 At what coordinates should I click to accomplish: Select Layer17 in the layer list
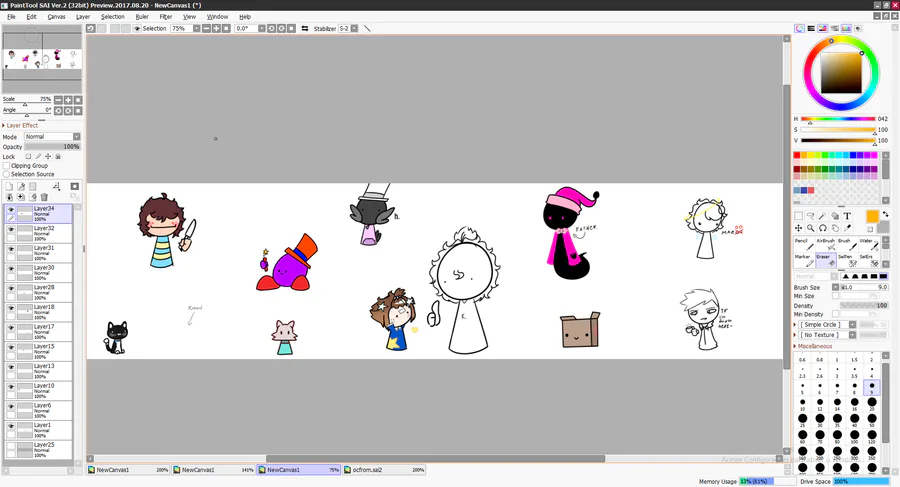point(39,331)
